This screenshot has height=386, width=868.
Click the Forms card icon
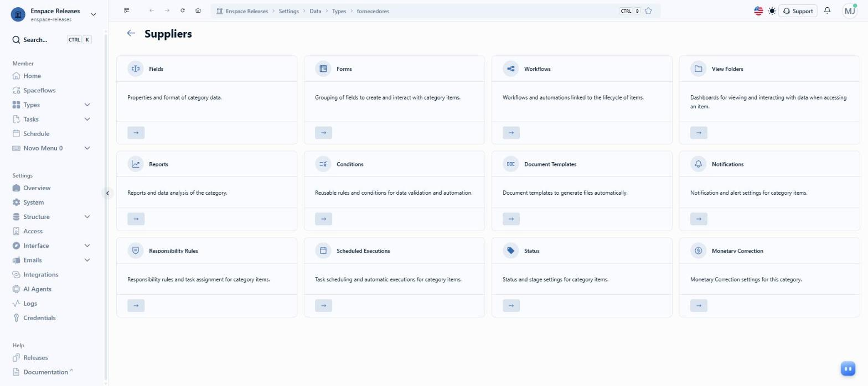[x=323, y=69]
